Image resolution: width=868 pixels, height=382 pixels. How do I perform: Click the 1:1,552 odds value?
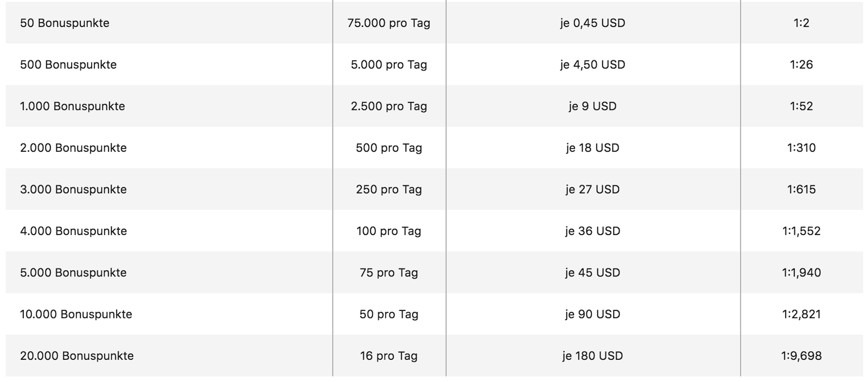[801, 231]
